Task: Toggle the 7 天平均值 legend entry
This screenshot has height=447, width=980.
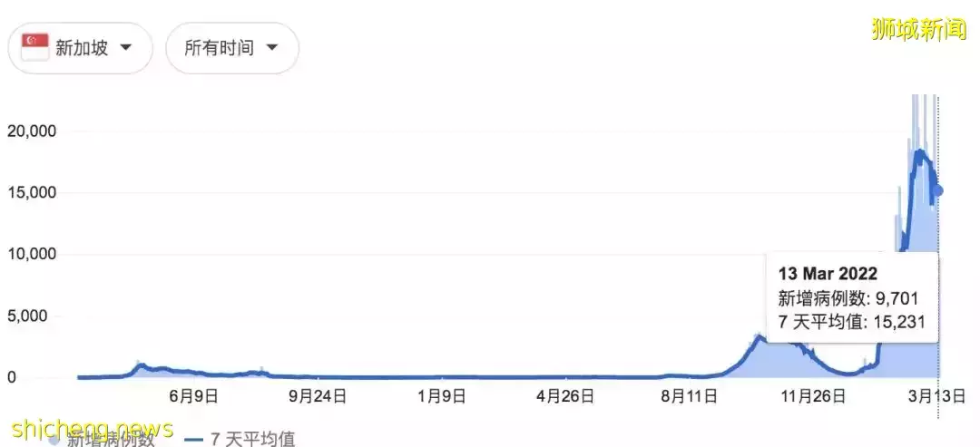Action: tap(240, 440)
